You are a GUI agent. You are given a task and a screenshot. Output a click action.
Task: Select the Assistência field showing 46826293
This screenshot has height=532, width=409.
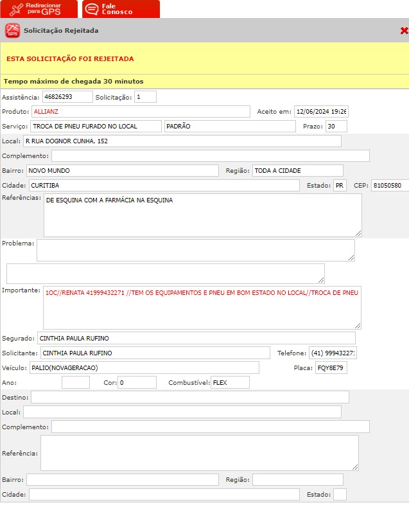coord(67,97)
